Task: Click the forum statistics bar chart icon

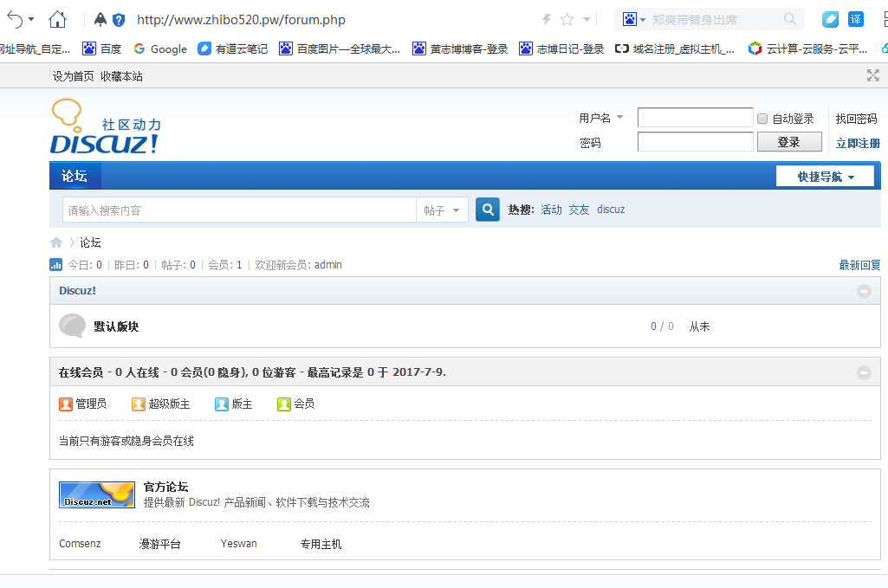Action: (x=56, y=265)
